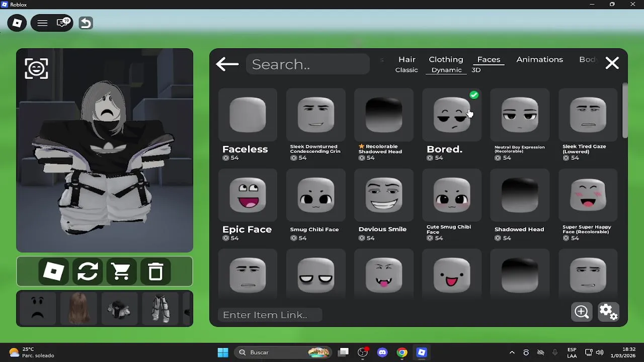This screenshot has height=362, width=644.
Task: Open the hamburger menu in top bar
Action: pos(42,23)
